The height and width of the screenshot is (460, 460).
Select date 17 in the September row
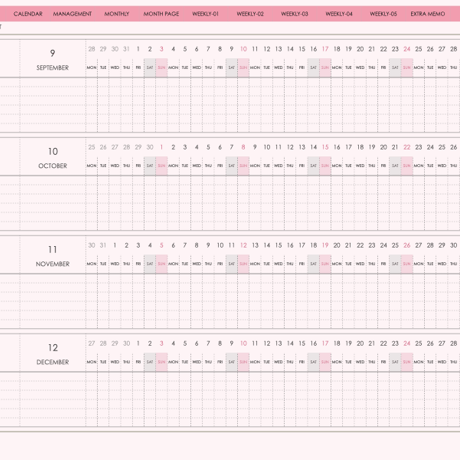click(325, 49)
